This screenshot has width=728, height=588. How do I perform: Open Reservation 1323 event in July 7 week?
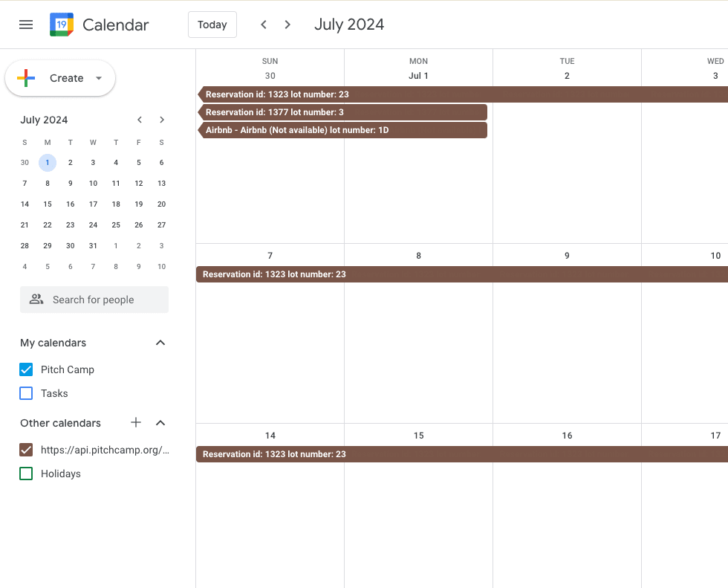click(x=462, y=274)
